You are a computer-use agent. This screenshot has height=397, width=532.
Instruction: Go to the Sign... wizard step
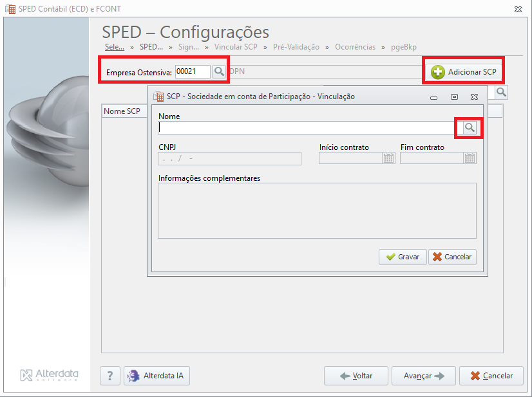(x=189, y=47)
